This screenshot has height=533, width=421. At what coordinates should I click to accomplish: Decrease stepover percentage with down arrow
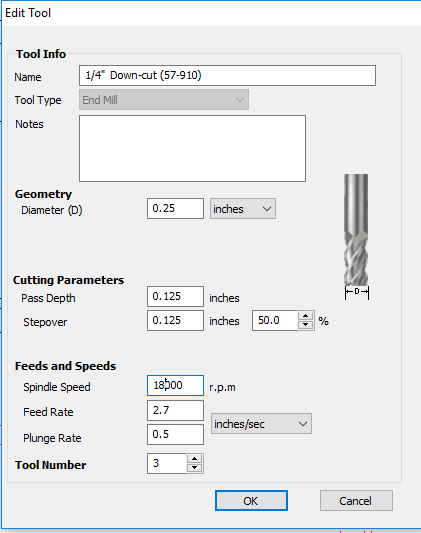(305, 325)
